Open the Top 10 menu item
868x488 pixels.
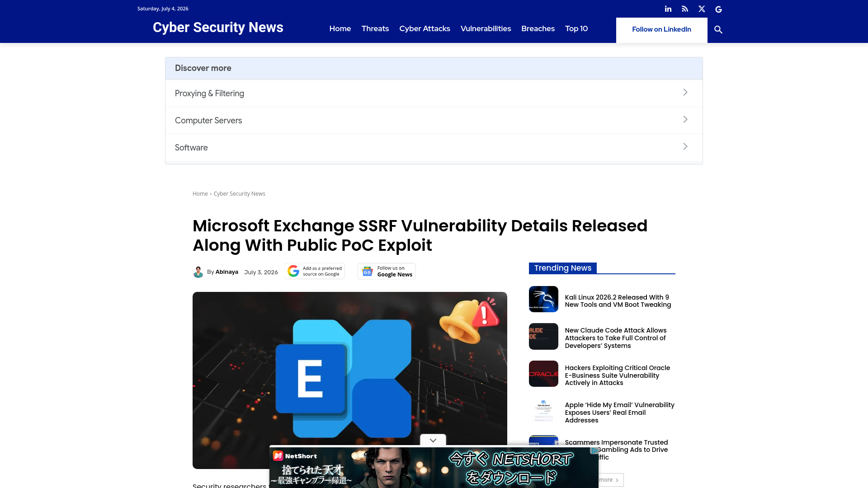[x=576, y=28]
